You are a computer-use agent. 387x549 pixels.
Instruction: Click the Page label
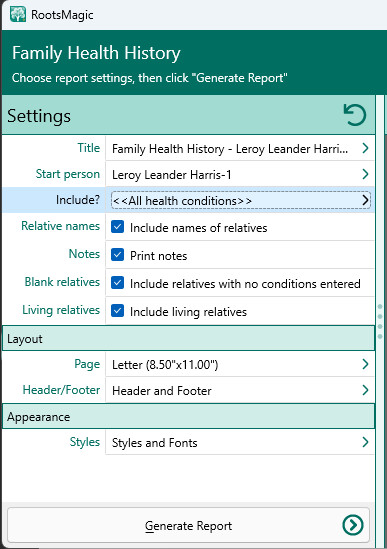pos(87,364)
